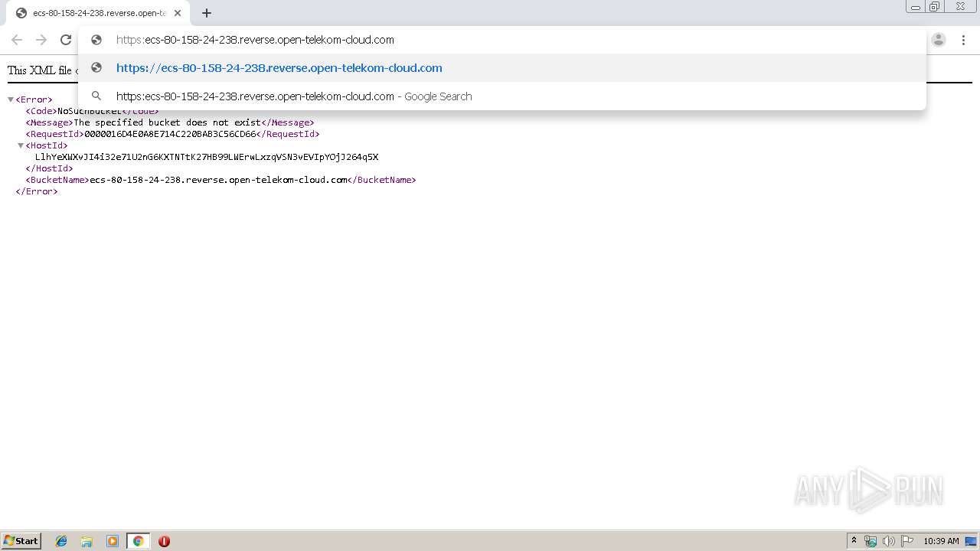Click the network tray icon
This screenshot has height=551, width=980.
(x=871, y=541)
